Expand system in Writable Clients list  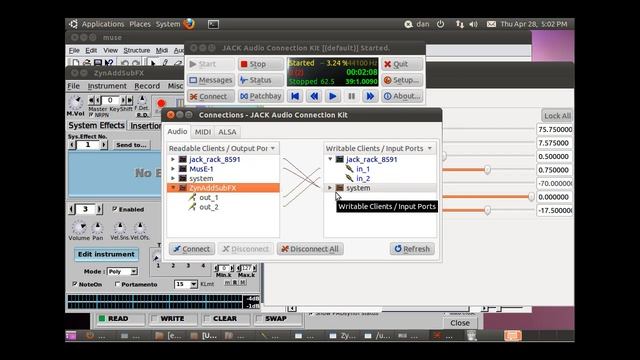330,188
